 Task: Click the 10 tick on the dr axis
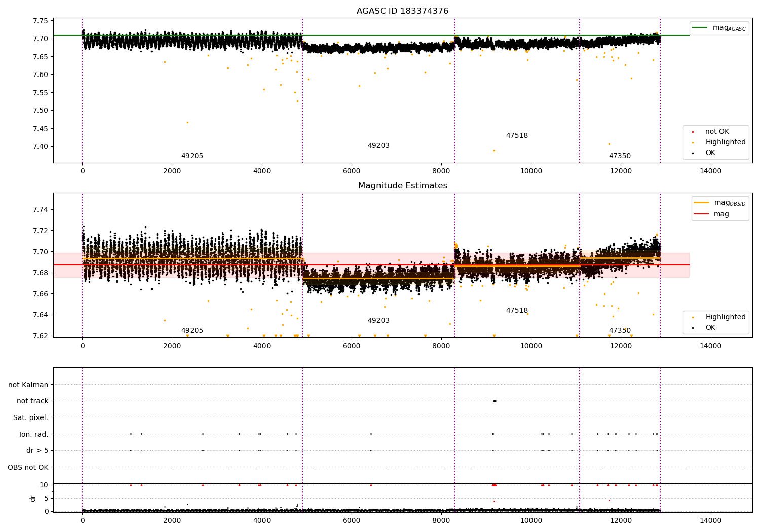point(44,485)
